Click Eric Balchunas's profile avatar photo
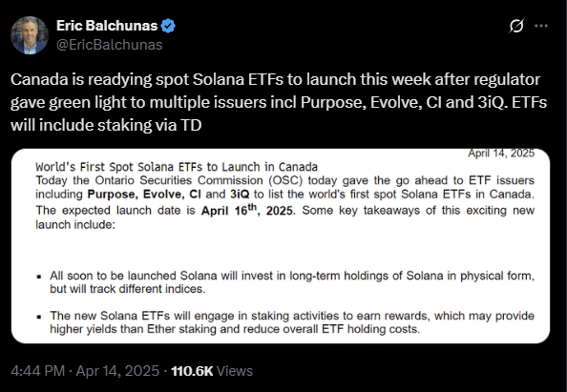567x392 pixels. (x=30, y=35)
